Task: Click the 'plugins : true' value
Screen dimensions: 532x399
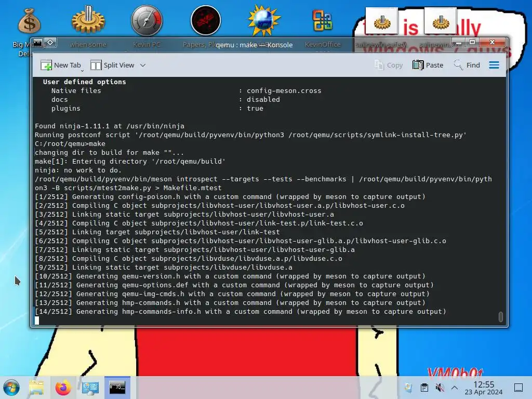Action: click(x=255, y=108)
